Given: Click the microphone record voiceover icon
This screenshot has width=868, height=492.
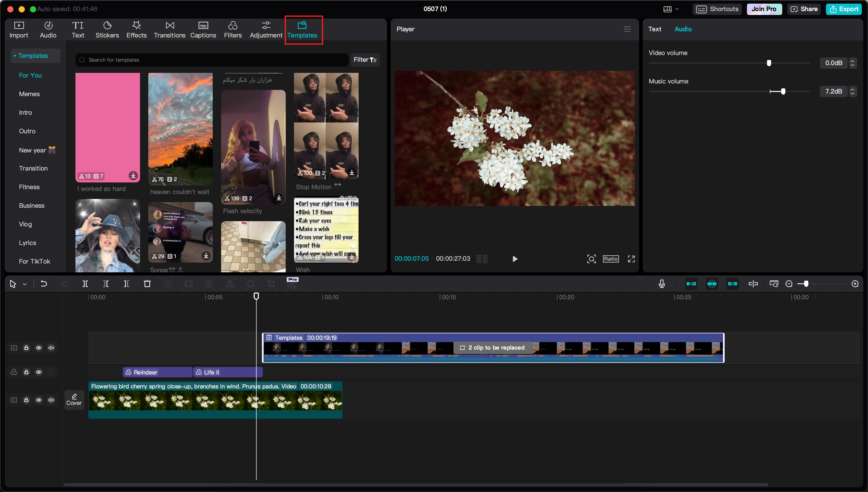Looking at the screenshot, I should pos(662,284).
